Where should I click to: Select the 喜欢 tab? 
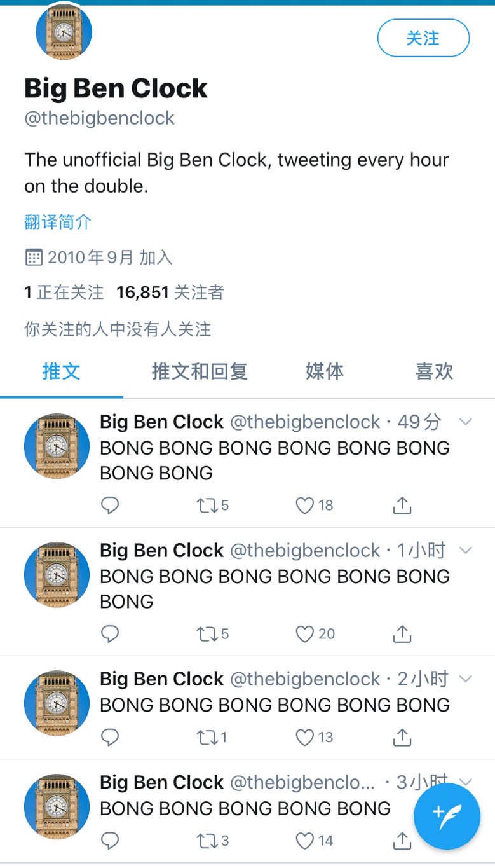click(x=435, y=371)
